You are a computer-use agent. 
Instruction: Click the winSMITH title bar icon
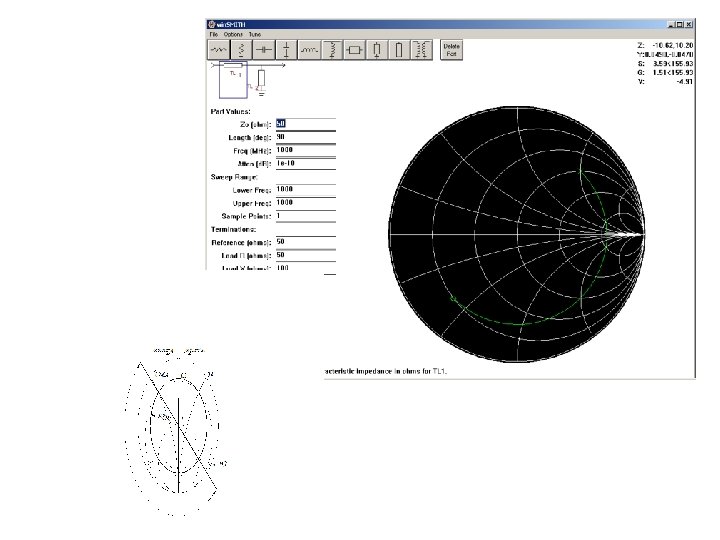211,24
